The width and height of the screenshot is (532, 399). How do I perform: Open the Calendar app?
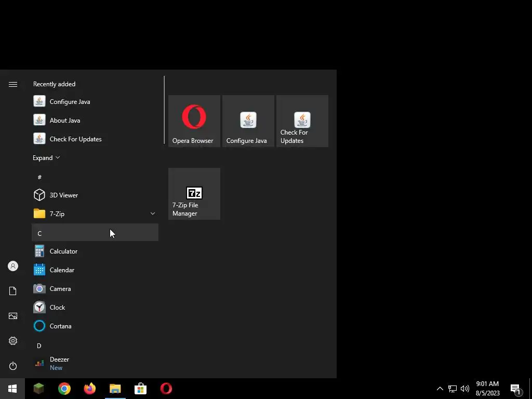coord(95,270)
